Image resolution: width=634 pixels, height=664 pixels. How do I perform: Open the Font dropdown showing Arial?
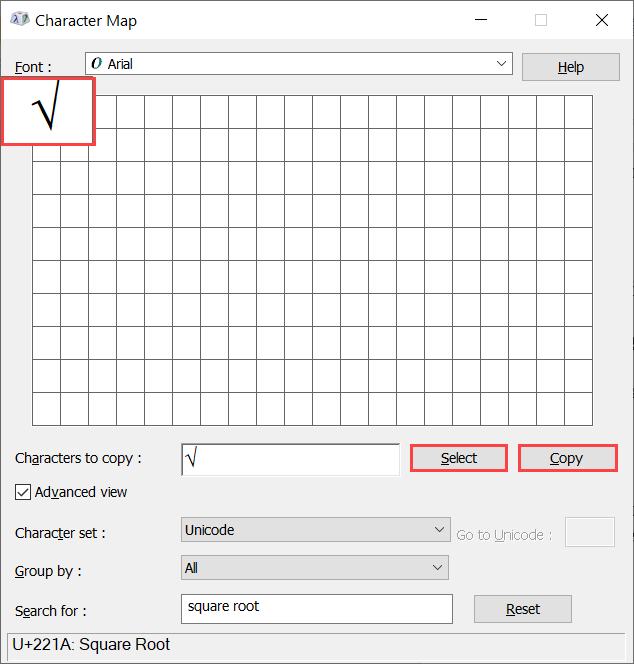point(299,64)
